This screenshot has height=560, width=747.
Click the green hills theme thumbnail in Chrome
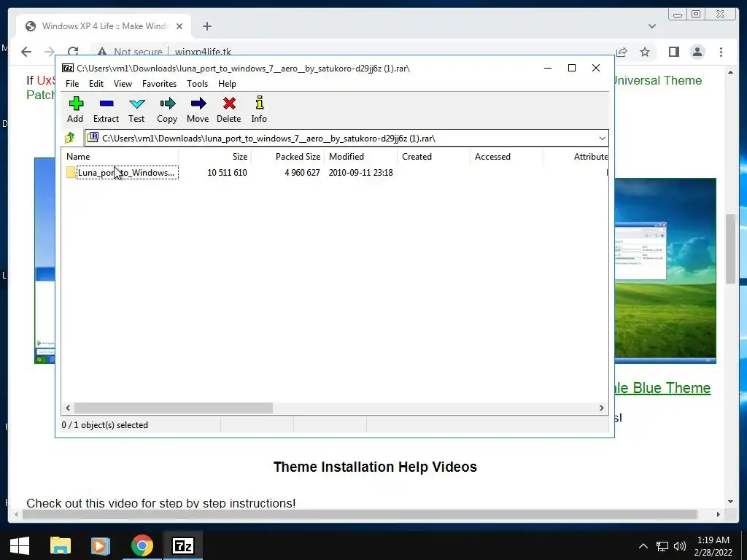[x=665, y=271]
